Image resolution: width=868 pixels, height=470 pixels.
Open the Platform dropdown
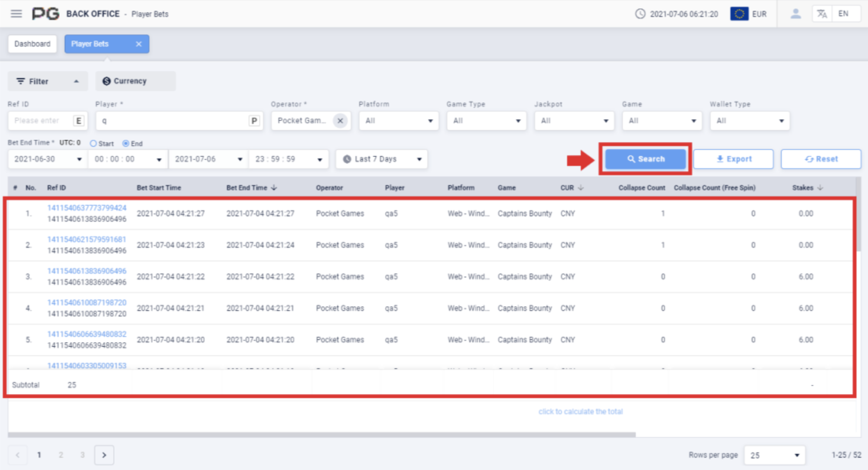(399, 121)
